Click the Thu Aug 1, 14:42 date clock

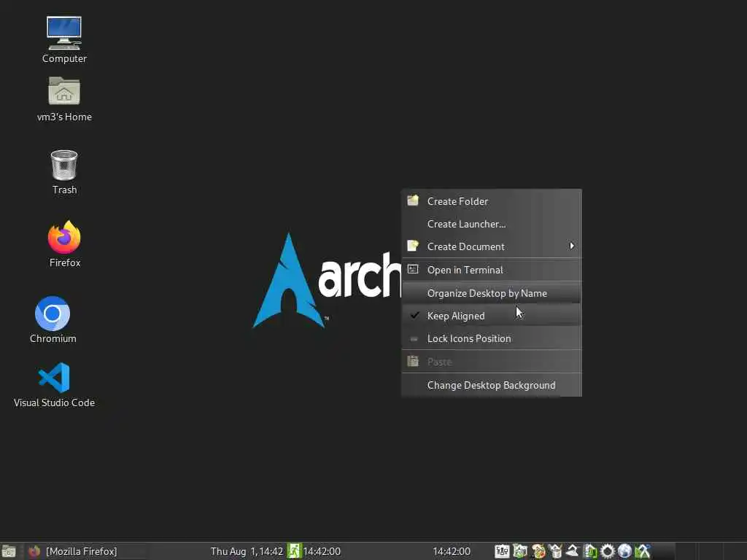247,551
